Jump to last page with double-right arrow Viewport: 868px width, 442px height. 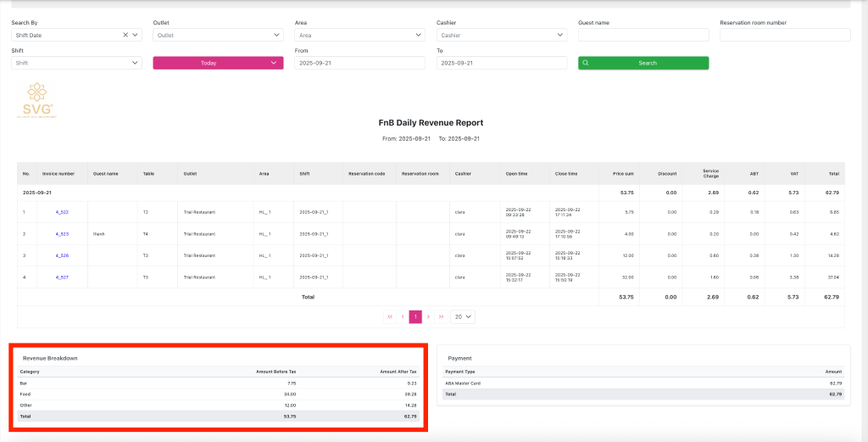[x=441, y=316]
